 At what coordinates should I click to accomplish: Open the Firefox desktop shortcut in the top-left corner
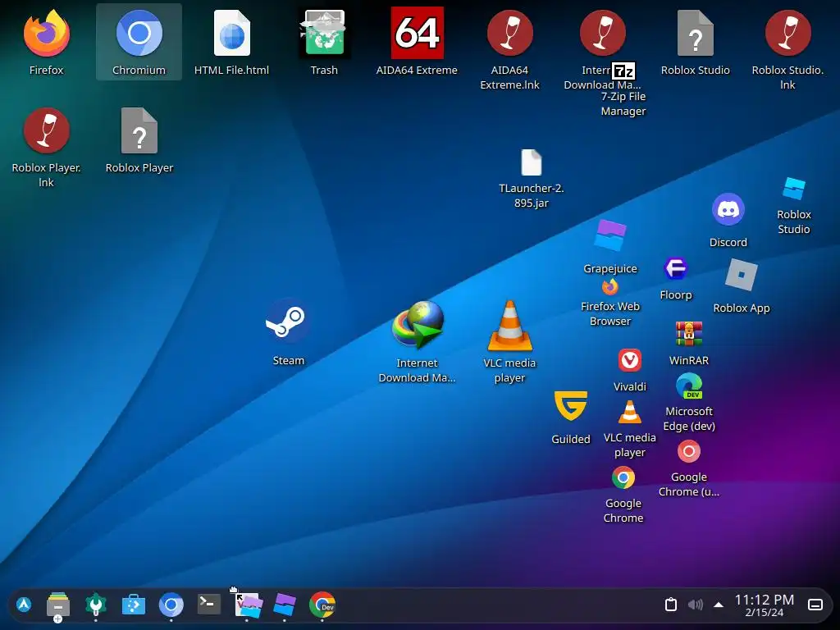(x=47, y=33)
